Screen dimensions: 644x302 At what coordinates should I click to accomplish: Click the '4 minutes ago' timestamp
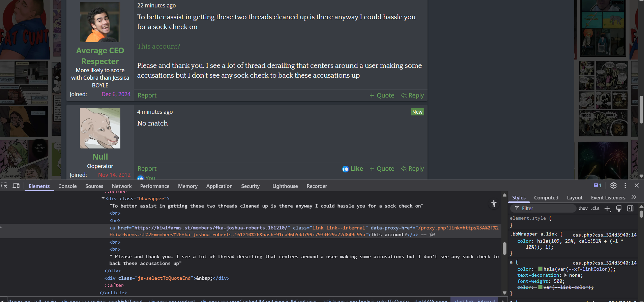[x=155, y=112]
